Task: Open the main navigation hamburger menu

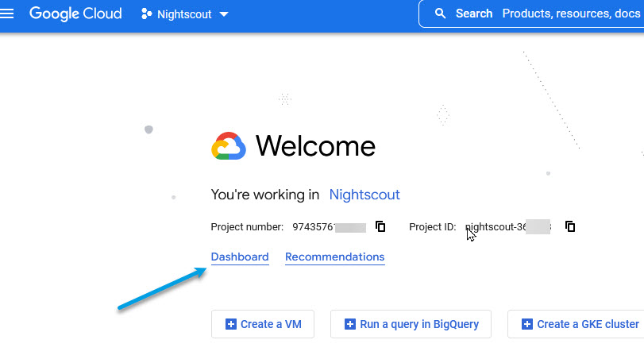Action: [10, 14]
